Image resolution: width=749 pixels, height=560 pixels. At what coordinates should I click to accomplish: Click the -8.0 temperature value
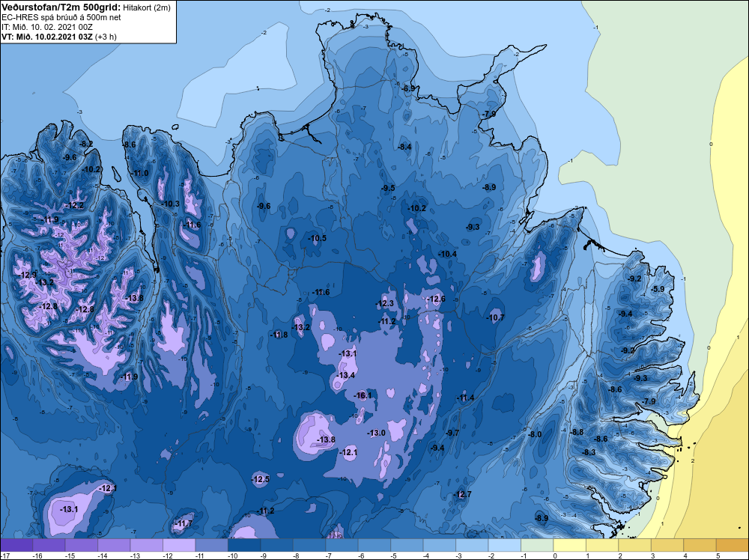click(x=535, y=434)
